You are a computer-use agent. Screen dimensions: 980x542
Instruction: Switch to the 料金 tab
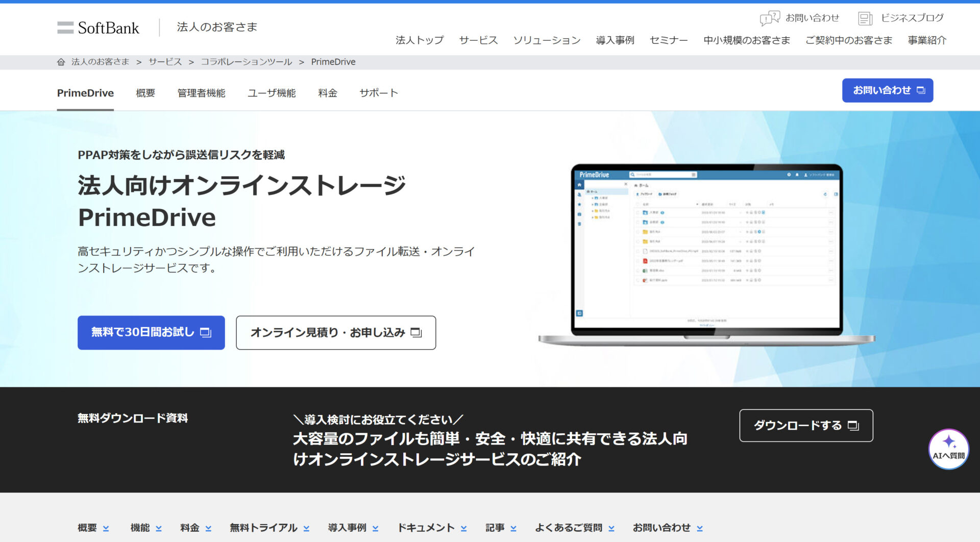327,93
